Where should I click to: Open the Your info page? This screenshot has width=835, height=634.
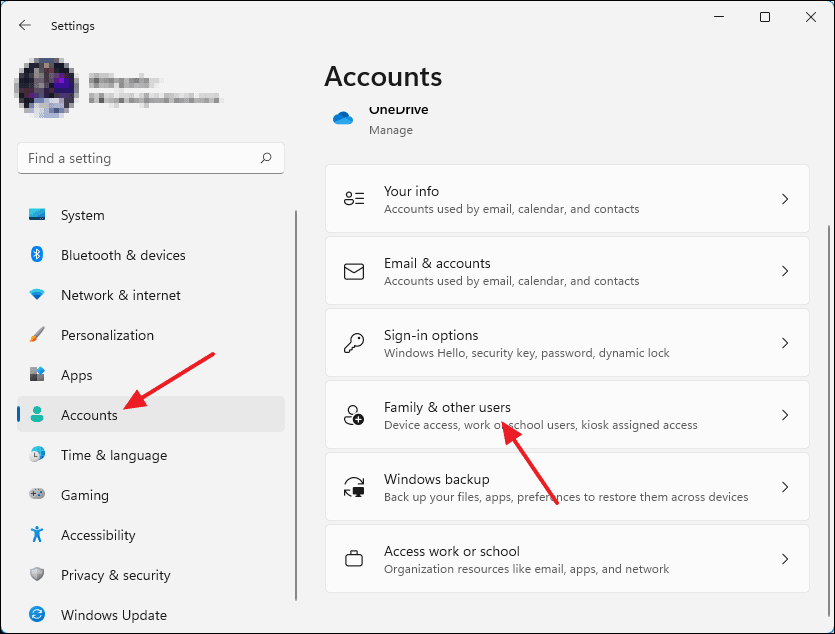point(567,199)
